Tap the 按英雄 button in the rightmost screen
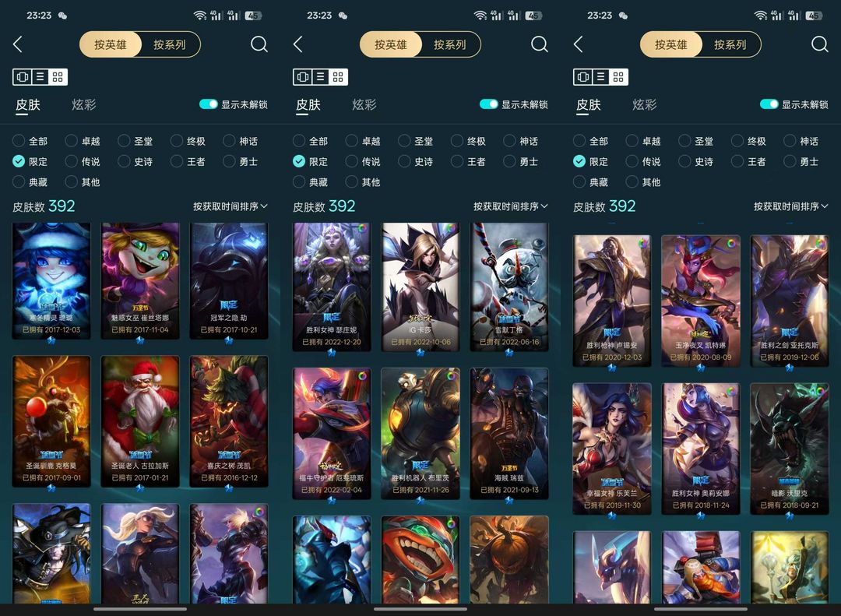 [671, 44]
